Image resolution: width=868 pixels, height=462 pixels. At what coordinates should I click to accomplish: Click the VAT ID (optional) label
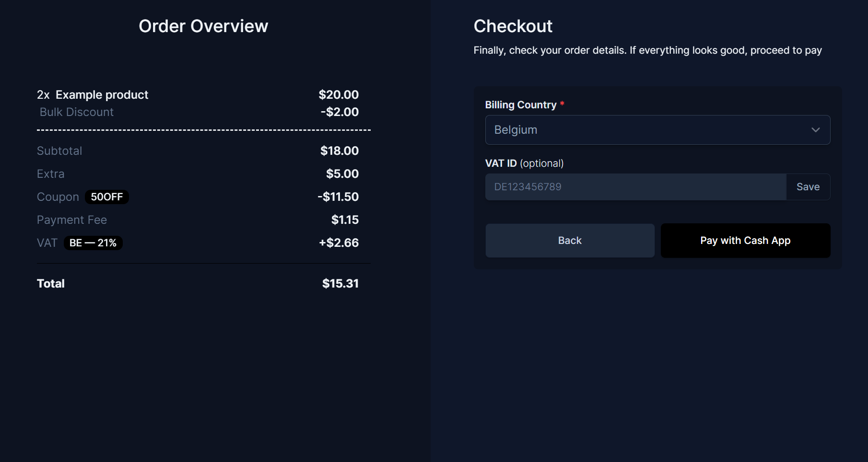524,163
